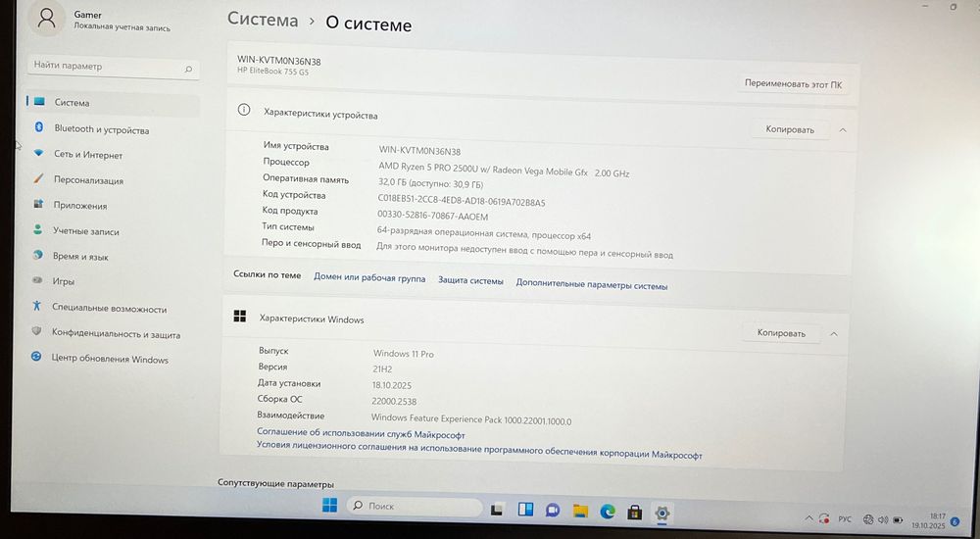The image size is (980, 539).
Task: Open Центр обновления Windows
Action: coord(110,360)
